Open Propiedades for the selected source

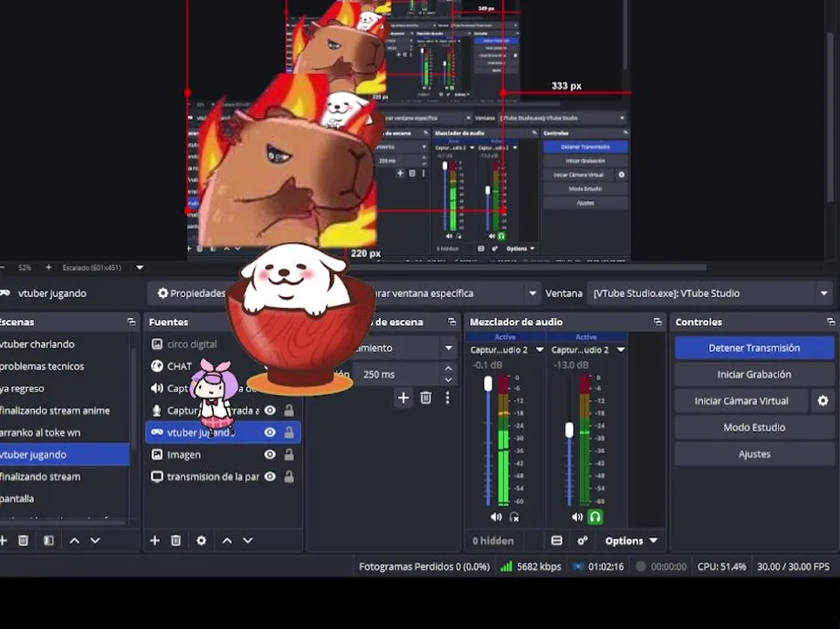click(x=190, y=293)
